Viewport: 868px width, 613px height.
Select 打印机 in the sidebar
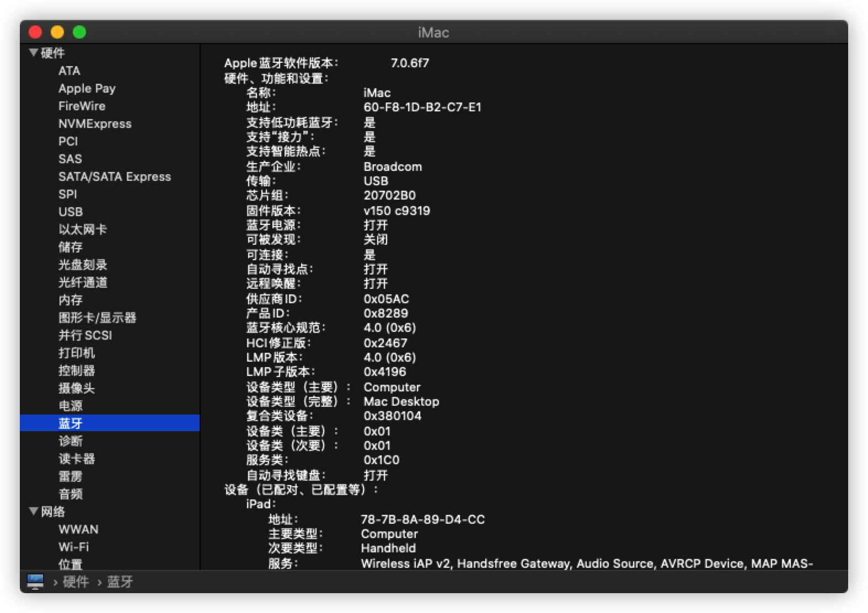pos(77,353)
